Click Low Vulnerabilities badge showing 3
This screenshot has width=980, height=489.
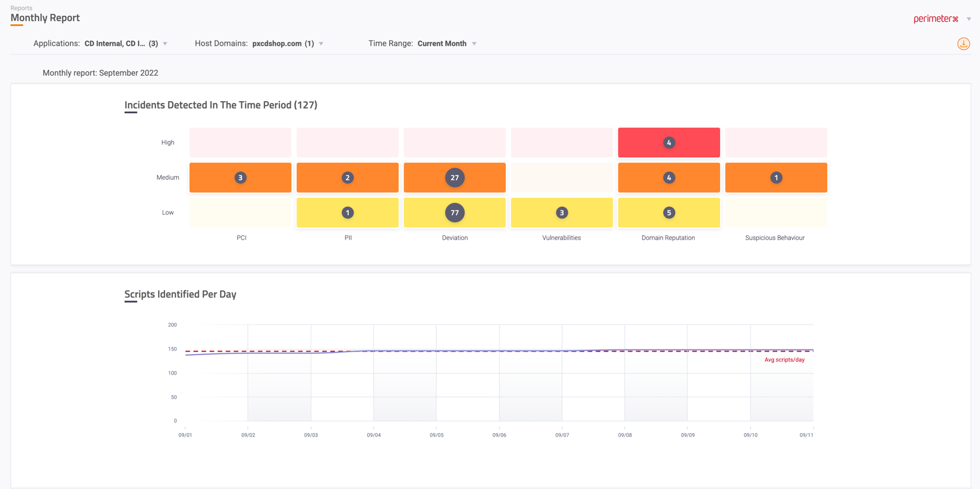pyautogui.click(x=562, y=213)
